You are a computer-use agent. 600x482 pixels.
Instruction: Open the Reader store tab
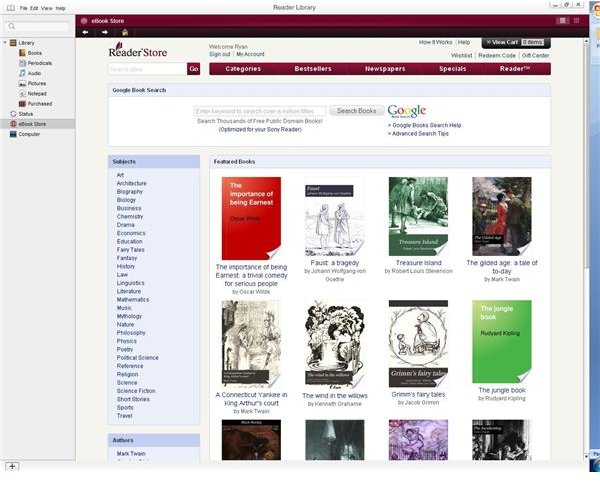pos(515,69)
